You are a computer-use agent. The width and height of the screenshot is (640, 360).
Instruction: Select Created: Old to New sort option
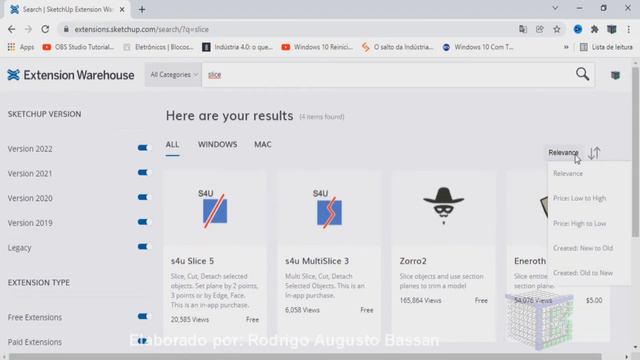point(583,273)
